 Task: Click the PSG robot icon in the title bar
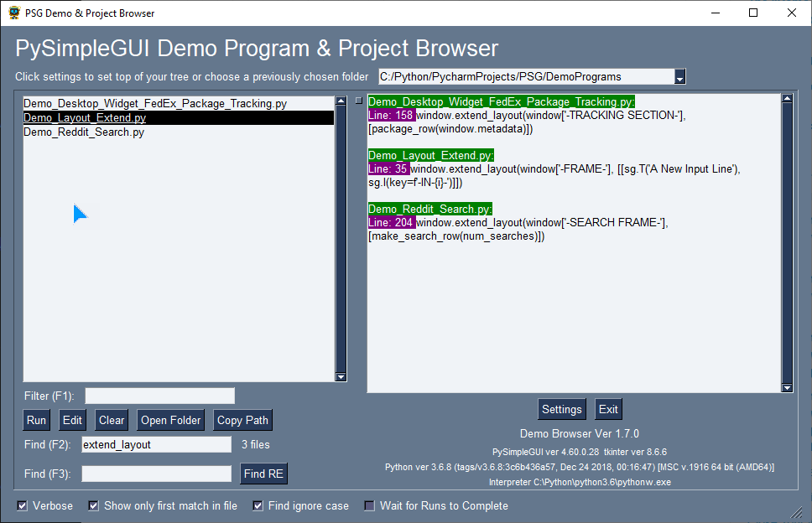pos(14,13)
